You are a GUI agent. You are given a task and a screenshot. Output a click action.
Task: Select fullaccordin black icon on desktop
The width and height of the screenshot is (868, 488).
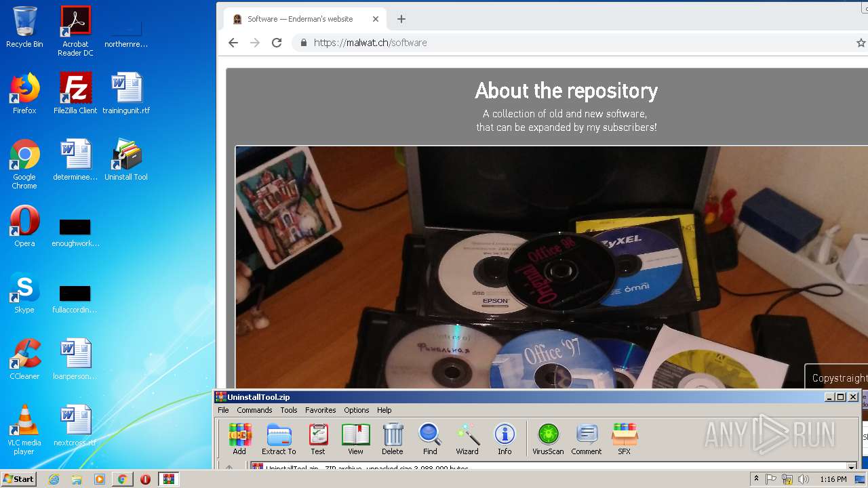(75, 298)
